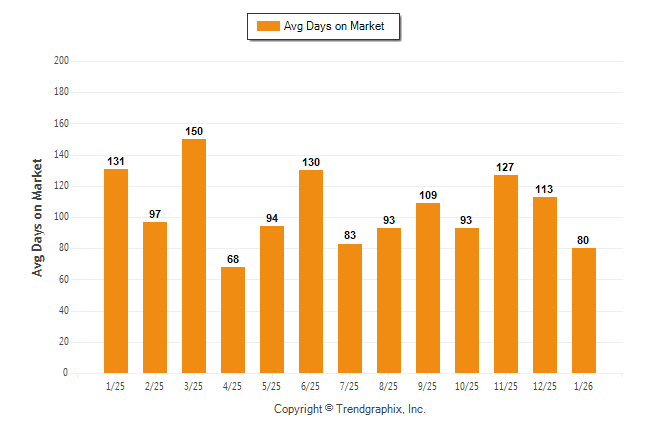
Task: Click the vertical axis title text
Action: (38, 217)
